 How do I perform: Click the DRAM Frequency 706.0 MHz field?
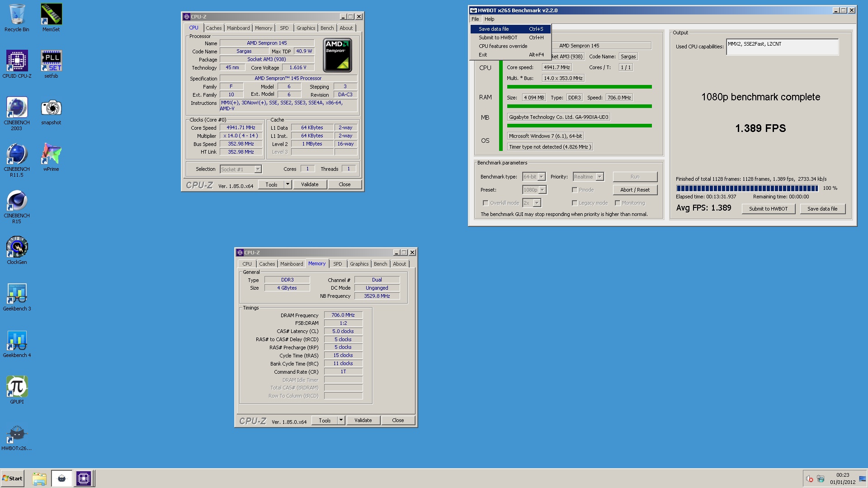[343, 315]
